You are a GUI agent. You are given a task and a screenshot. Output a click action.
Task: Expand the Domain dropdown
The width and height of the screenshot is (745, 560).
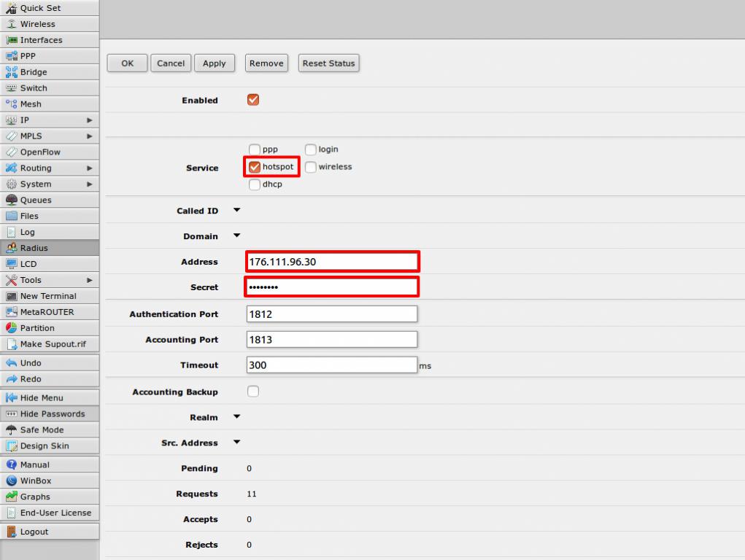236,236
